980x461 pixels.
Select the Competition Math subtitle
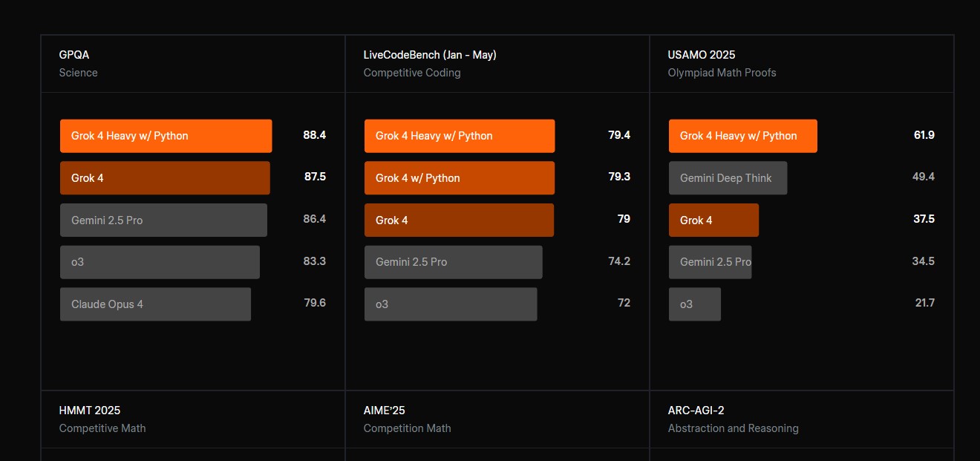(x=408, y=428)
